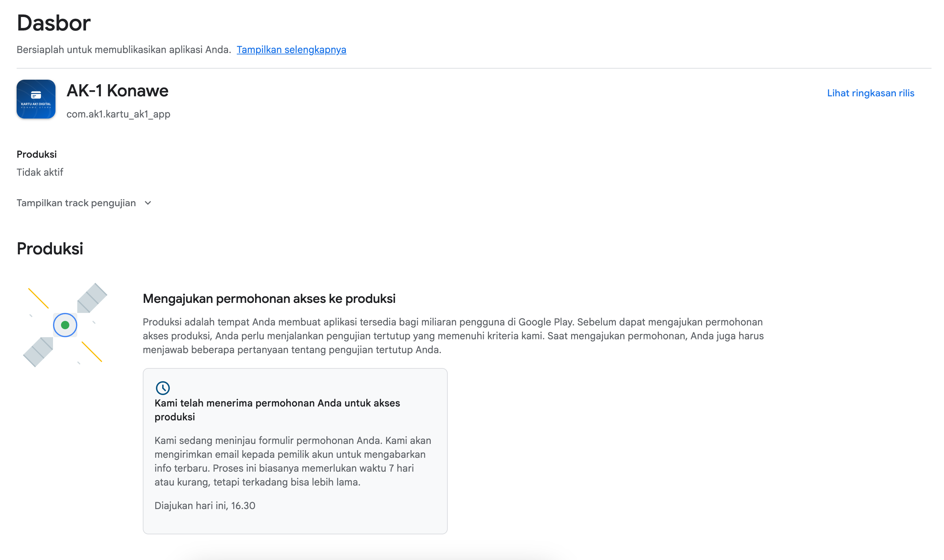
Task: Click the satellite illustration beside Produksi
Action: pos(65,324)
